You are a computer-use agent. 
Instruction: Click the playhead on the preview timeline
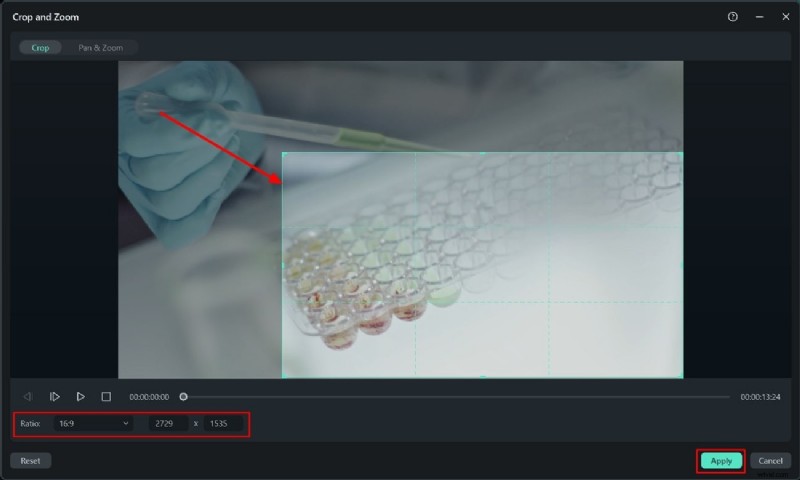[x=184, y=396]
